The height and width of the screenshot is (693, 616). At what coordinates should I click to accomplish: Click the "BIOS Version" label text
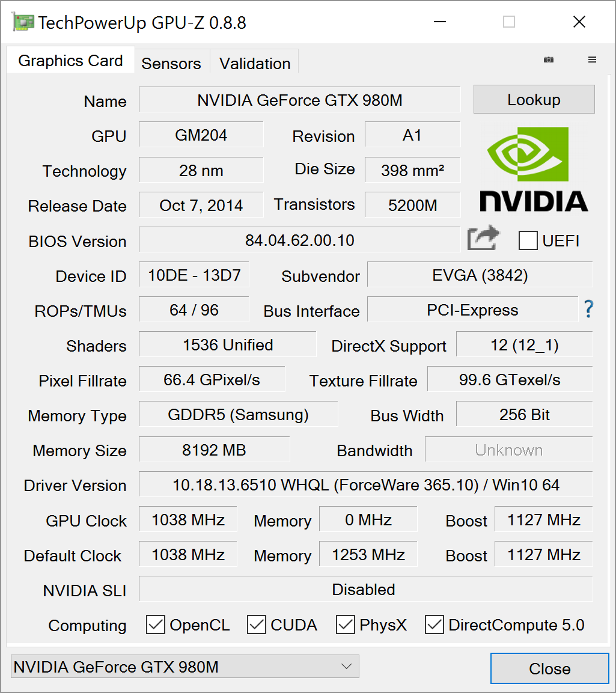pyautogui.click(x=78, y=241)
